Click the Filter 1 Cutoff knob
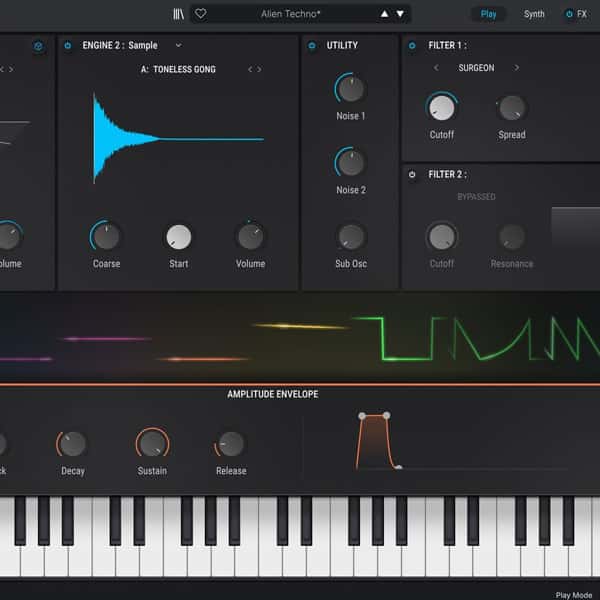The height and width of the screenshot is (600, 600). (x=441, y=108)
